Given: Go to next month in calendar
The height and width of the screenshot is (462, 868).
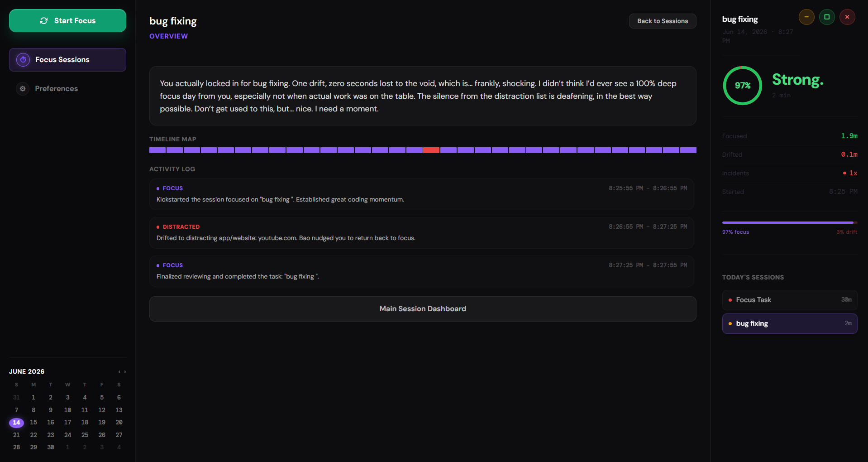Looking at the screenshot, I should tap(125, 372).
